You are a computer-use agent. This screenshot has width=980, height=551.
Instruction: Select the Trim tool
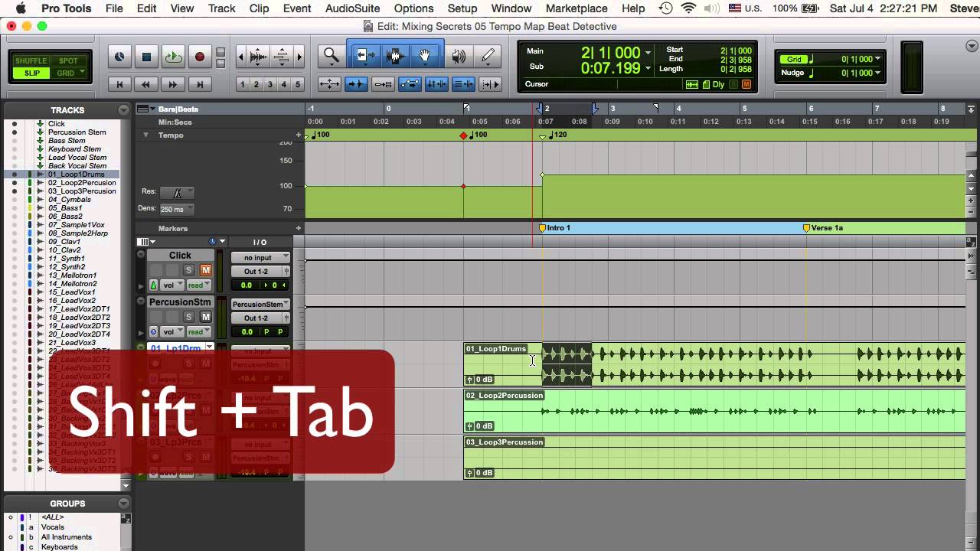click(366, 56)
